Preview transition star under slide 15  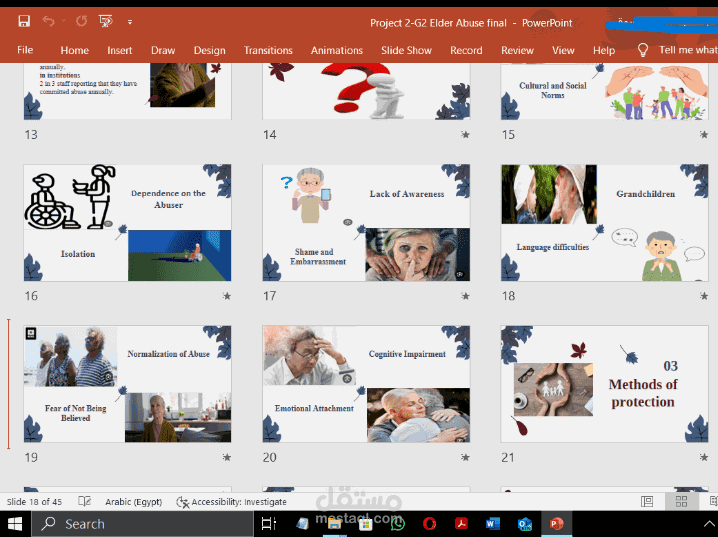pos(704,134)
